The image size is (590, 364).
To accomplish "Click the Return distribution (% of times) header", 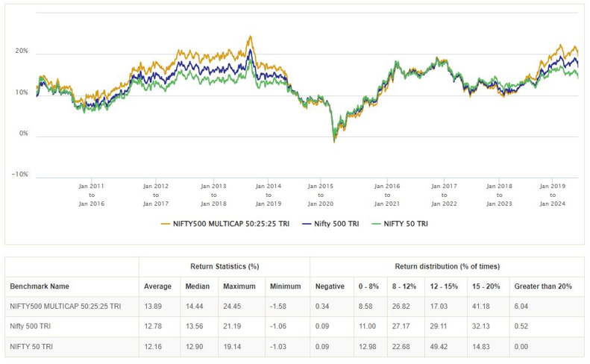I will click(x=448, y=266).
